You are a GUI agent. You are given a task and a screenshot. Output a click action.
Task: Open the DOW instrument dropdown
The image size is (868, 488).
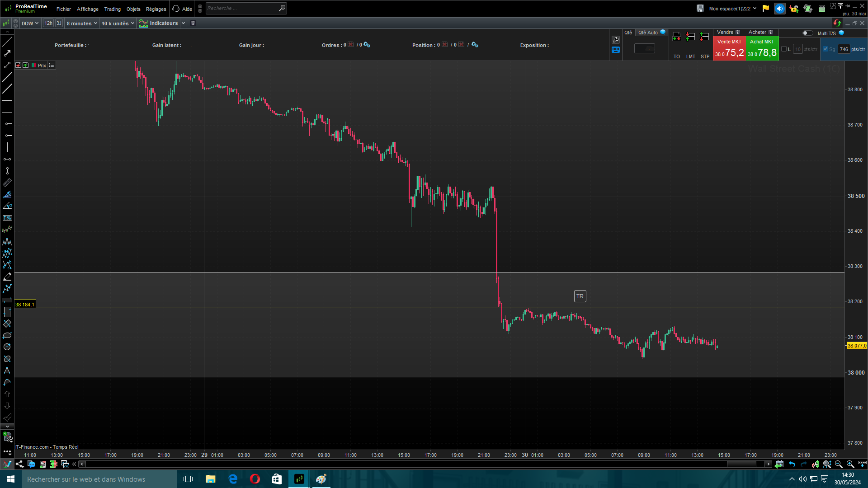coord(30,23)
